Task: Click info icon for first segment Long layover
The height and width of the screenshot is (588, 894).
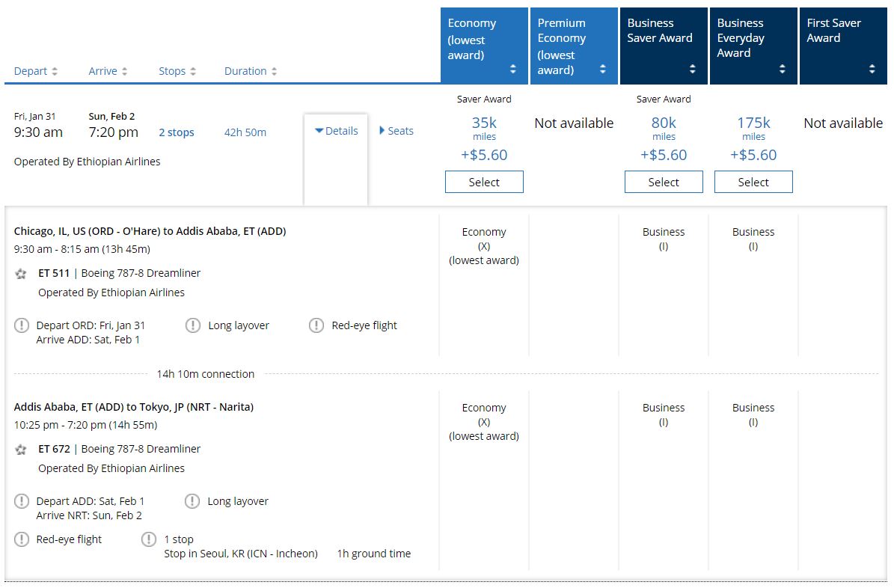Action: point(193,325)
